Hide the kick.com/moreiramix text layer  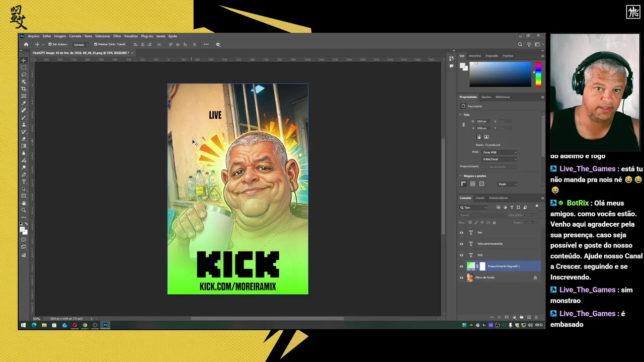point(461,244)
